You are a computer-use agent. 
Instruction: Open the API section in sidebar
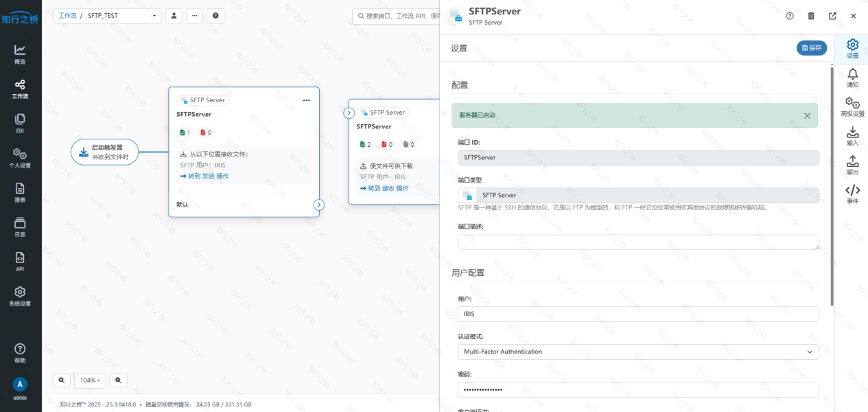[x=20, y=262]
